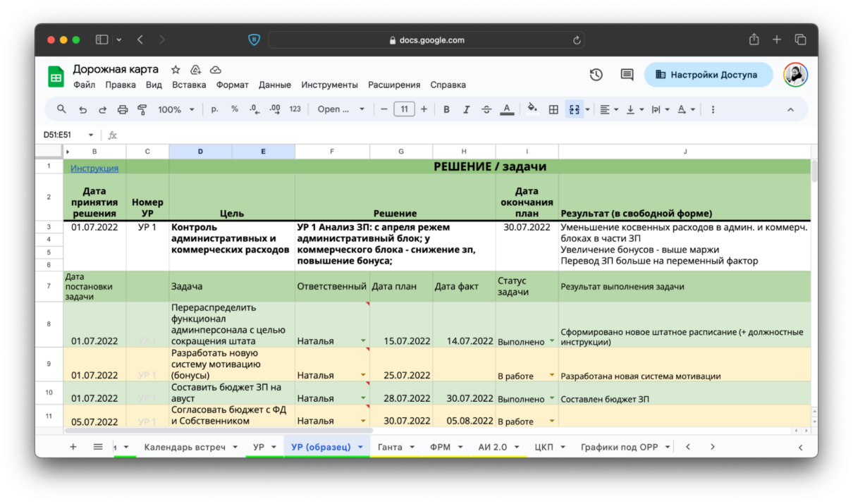853x504 pixels.
Task: Expand status dropdown for Выполнено in row 8
Action: tap(552, 341)
